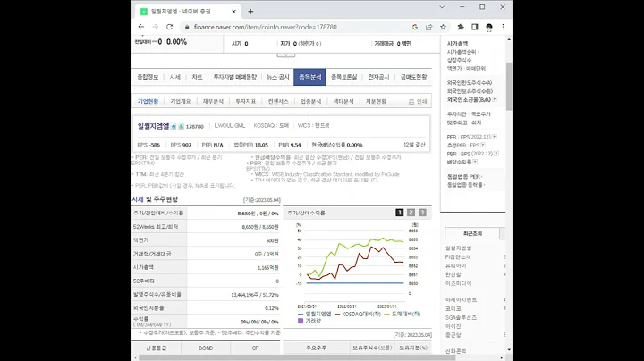
Task: Open the 동일업종 PER link
Action: point(463,176)
